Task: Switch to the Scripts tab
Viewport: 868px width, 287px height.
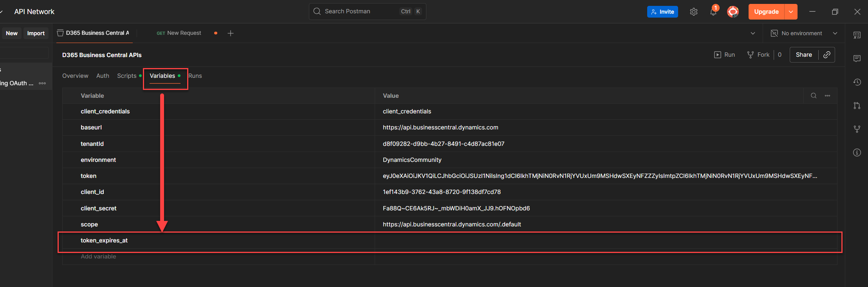Action: pos(127,76)
